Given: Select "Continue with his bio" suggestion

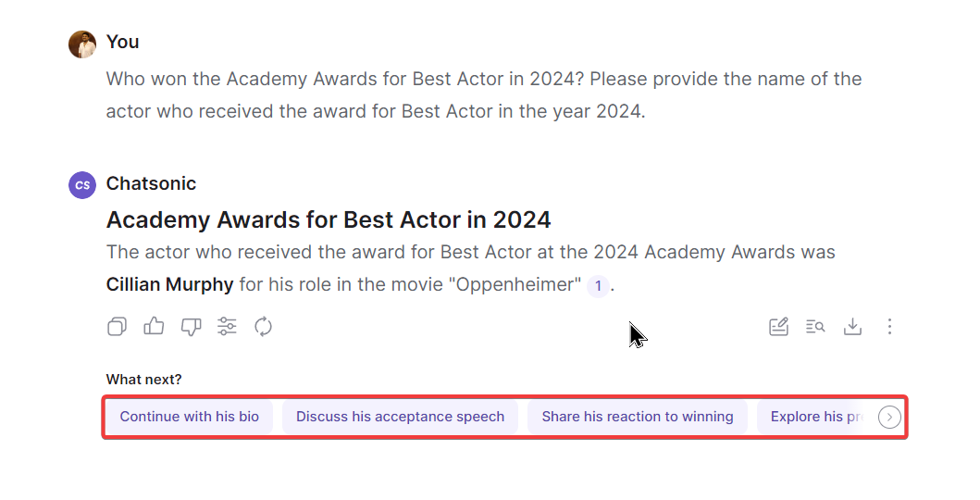Looking at the screenshot, I should pos(189,417).
